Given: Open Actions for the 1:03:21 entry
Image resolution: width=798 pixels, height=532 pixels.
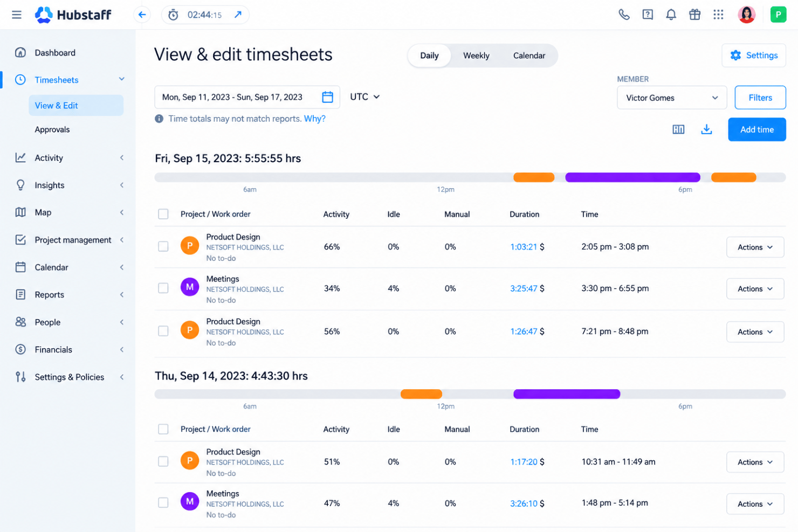Looking at the screenshot, I should pos(755,247).
